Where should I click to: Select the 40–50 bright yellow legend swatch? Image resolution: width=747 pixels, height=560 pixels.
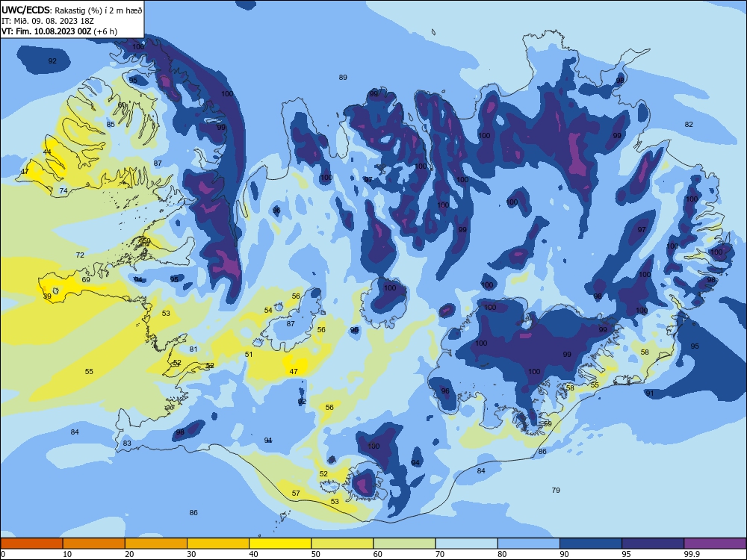click(280, 544)
